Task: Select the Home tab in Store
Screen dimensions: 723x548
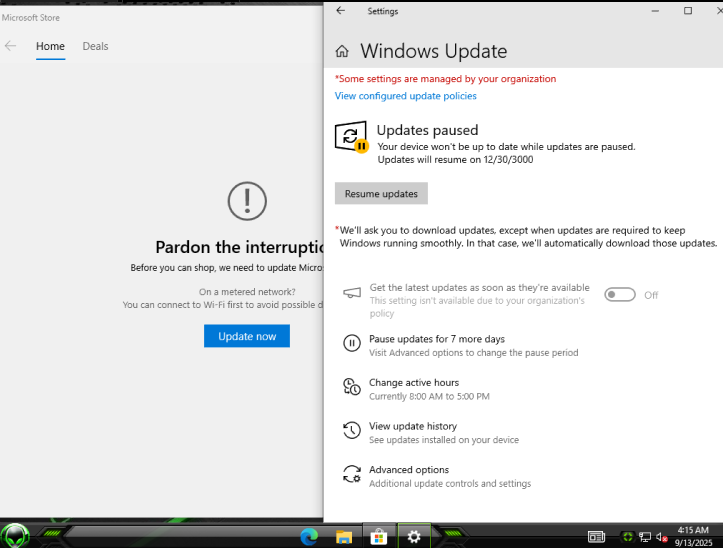Action: click(x=50, y=46)
